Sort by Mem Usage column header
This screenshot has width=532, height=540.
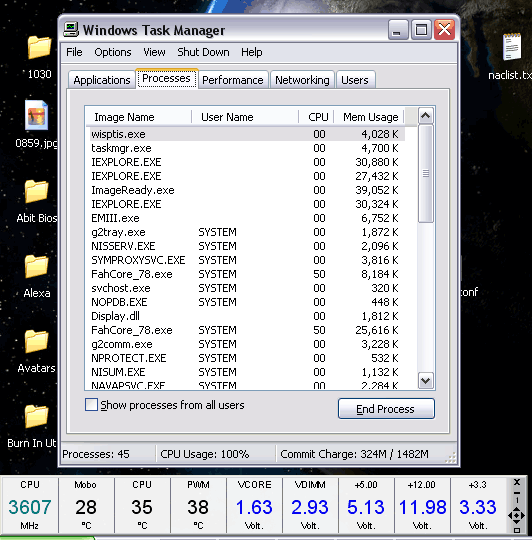point(369,117)
